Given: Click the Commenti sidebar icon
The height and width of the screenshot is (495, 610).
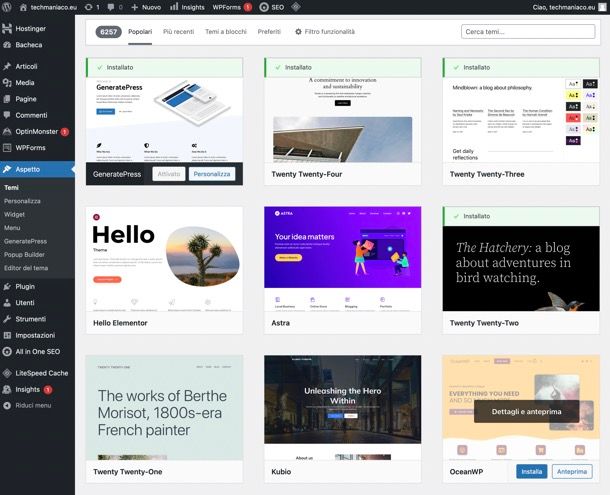Looking at the screenshot, I should click(x=7, y=115).
